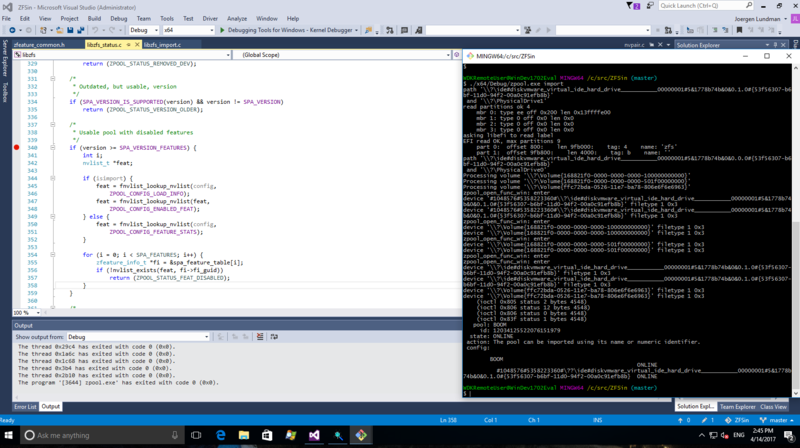Collapse the else block at line 349
The height and width of the screenshot is (448, 800).
tap(53, 216)
